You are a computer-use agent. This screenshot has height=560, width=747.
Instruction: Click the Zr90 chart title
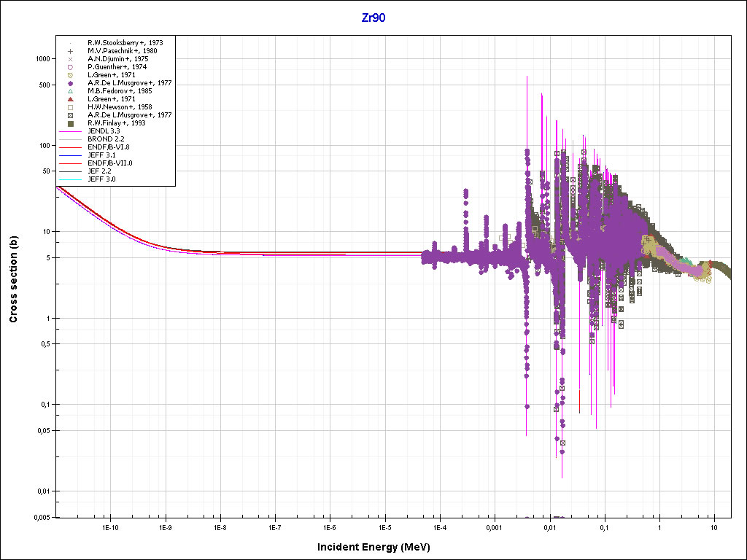click(x=373, y=17)
